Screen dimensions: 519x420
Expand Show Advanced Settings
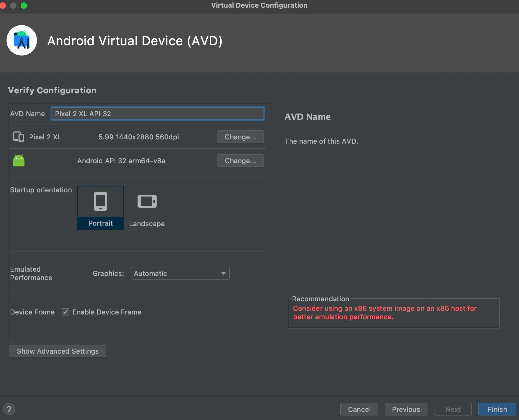coord(58,351)
